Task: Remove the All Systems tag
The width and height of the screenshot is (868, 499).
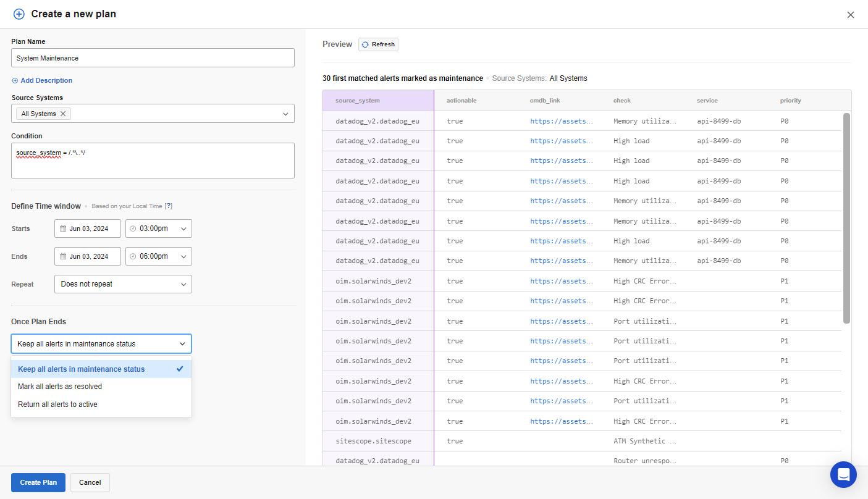Action: 63,114
